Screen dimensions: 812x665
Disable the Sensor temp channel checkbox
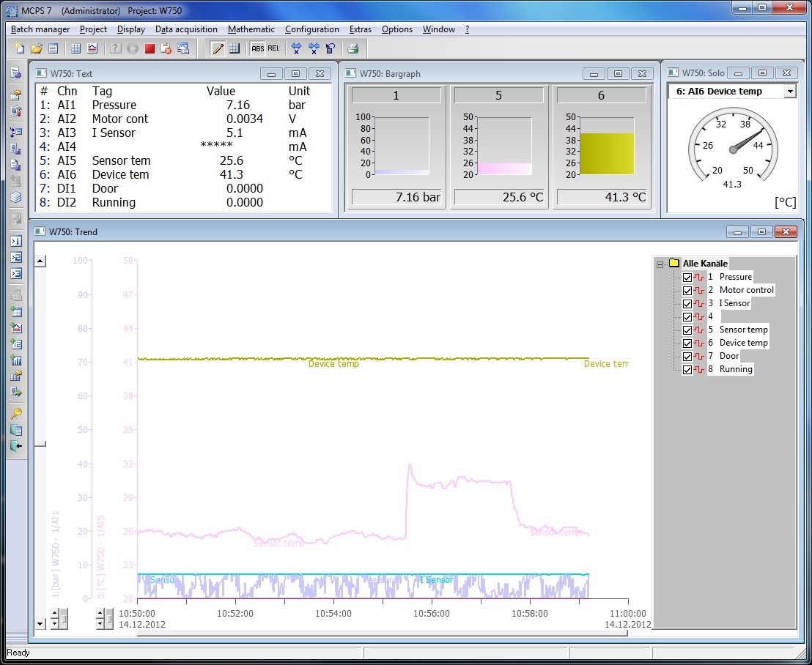point(687,330)
